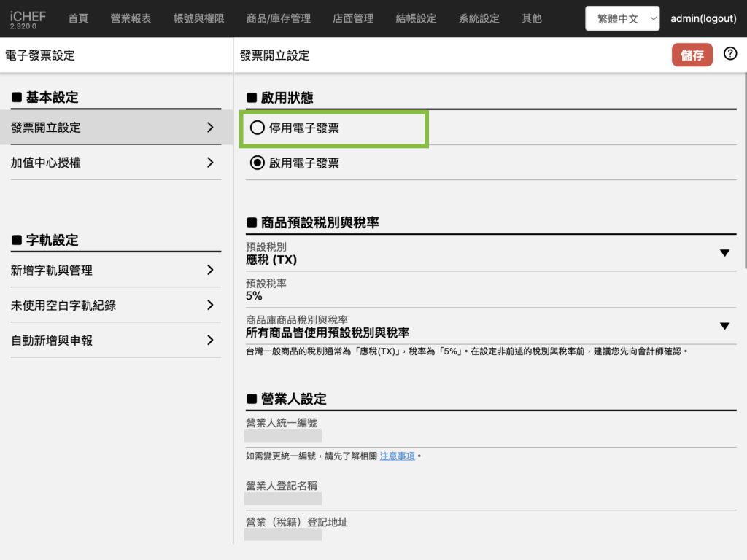Click admin(logout) to sign out
Screen dimensions: 747x560
[x=703, y=19]
